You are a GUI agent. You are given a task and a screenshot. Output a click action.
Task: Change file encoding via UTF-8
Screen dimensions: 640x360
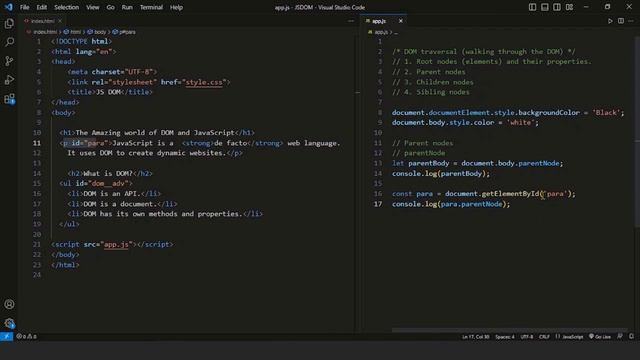coord(527,337)
